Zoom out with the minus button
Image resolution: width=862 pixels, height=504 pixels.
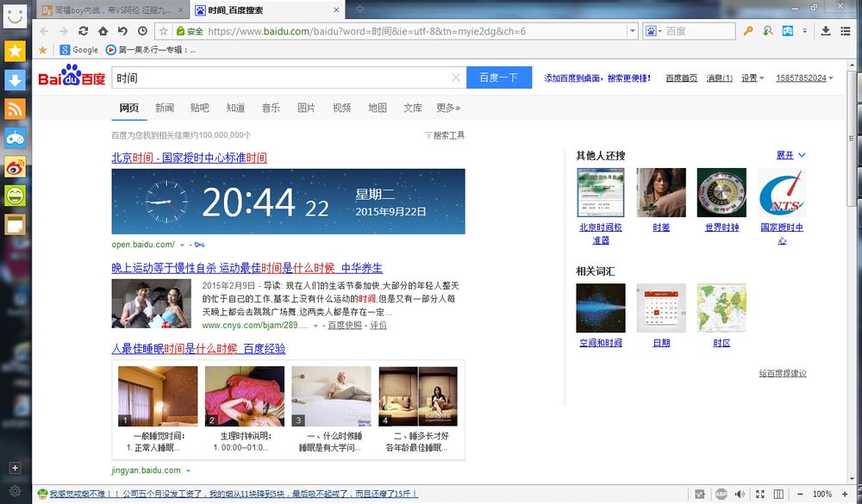pos(800,495)
